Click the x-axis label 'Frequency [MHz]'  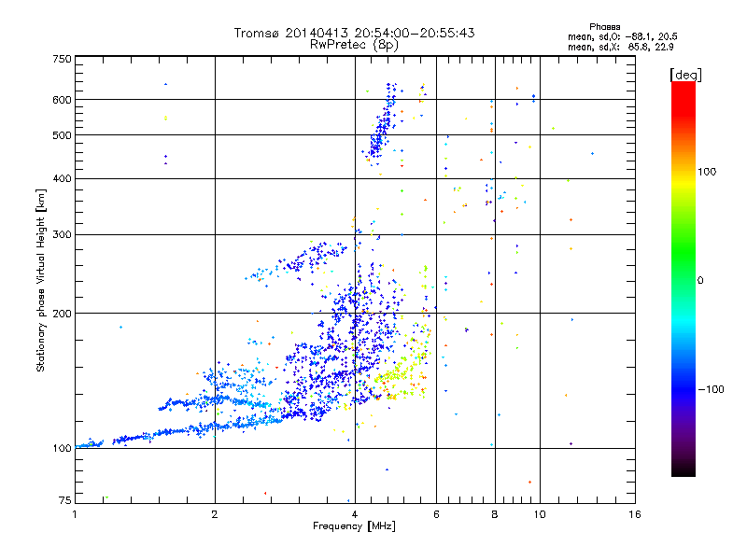pyautogui.click(x=354, y=526)
